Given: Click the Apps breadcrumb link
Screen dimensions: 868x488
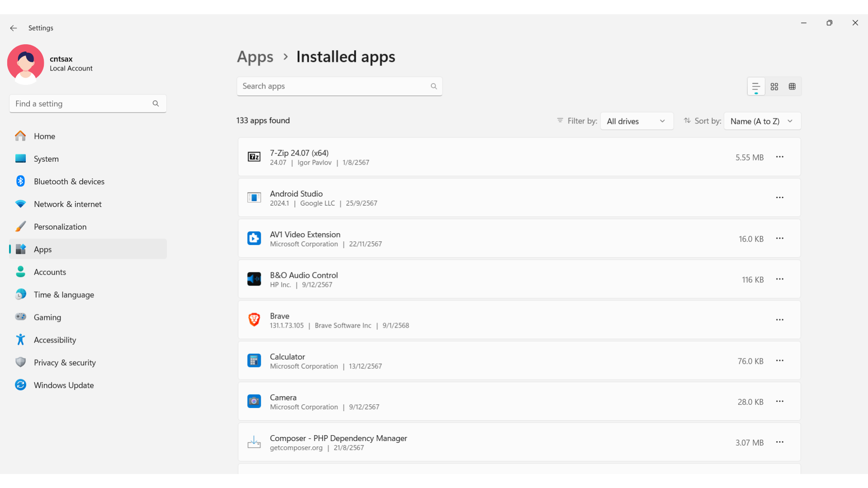Looking at the screenshot, I should pos(255,57).
